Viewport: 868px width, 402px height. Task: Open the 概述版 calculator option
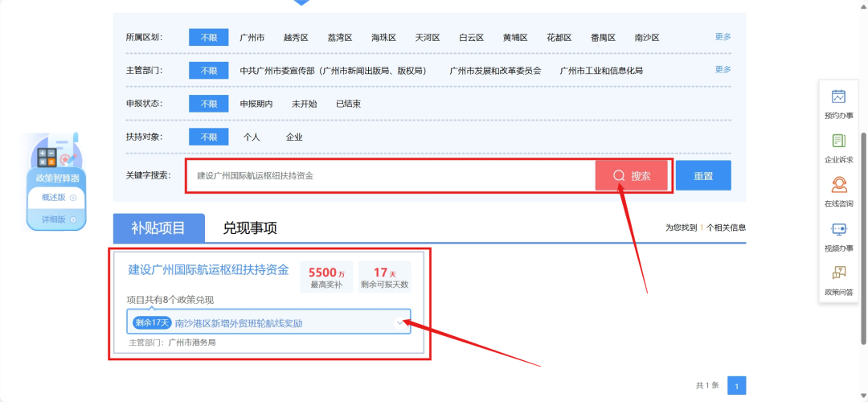pos(56,198)
